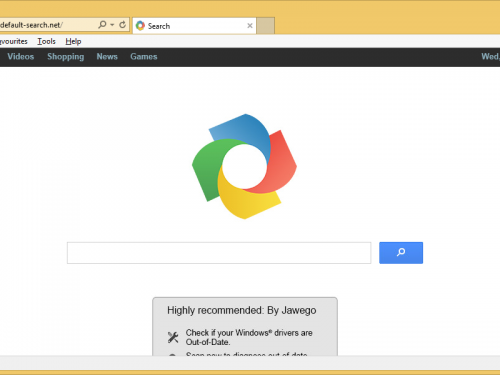Screen dimensions: 500x375
Task: Go to the Games section
Action: [x=144, y=57]
